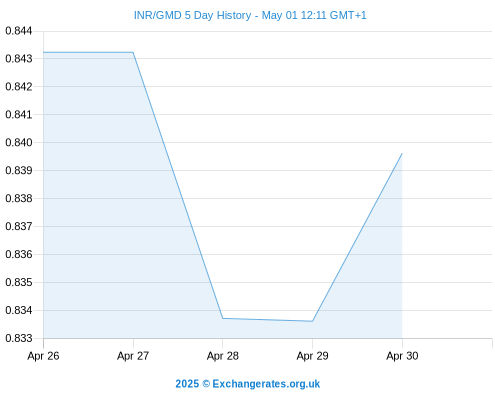Select the Apr 29 x-axis label
This screenshot has width=495, height=400.
click(312, 356)
